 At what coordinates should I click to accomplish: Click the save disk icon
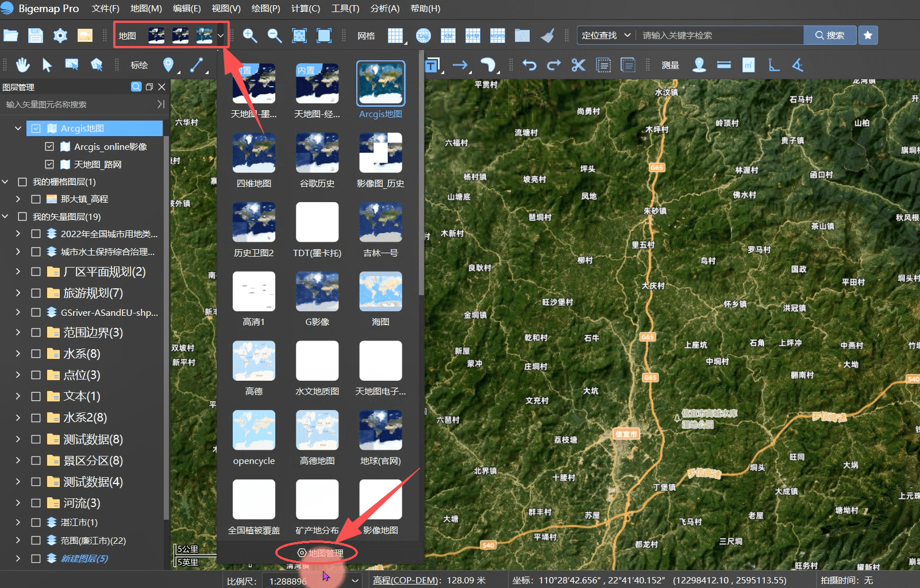pyautogui.click(x=36, y=36)
